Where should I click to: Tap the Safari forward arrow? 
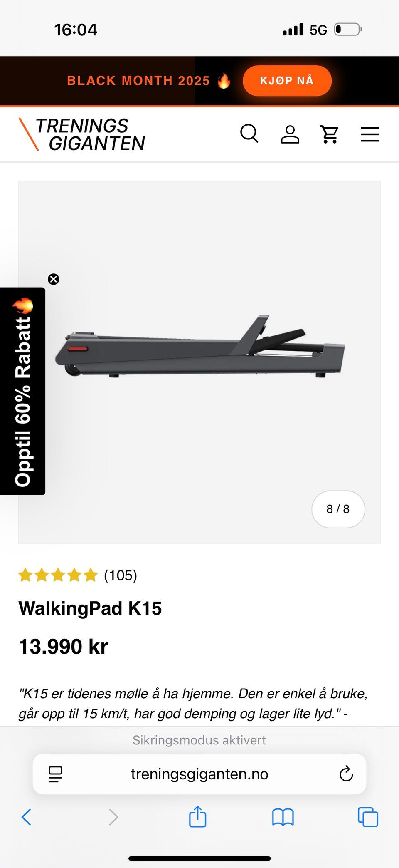[x=113, y=817]
